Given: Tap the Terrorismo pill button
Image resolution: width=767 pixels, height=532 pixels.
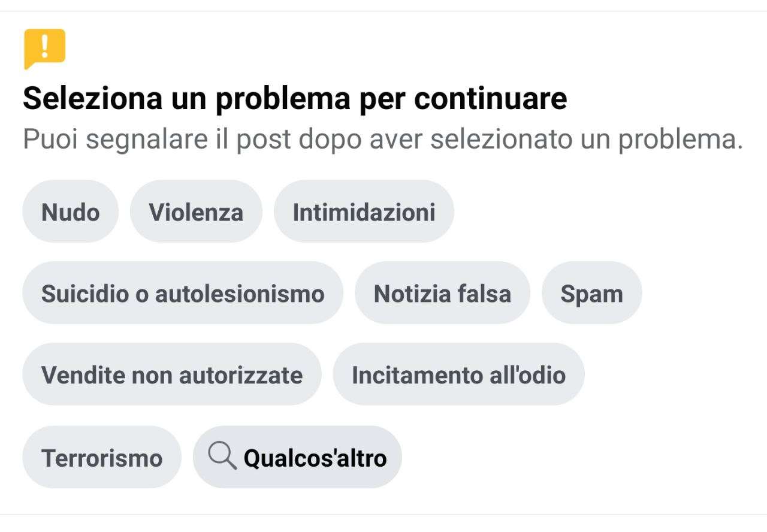Looking at the screenshot, I should [102, 457].
